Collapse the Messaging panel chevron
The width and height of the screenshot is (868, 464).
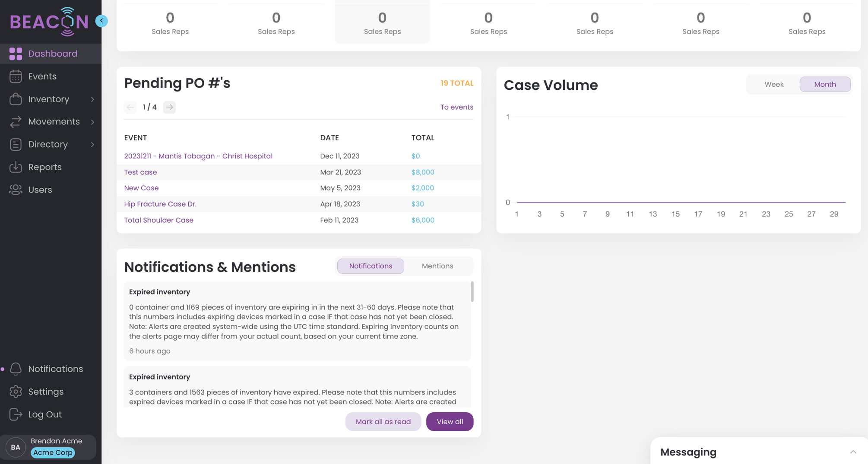click(852, 451)
